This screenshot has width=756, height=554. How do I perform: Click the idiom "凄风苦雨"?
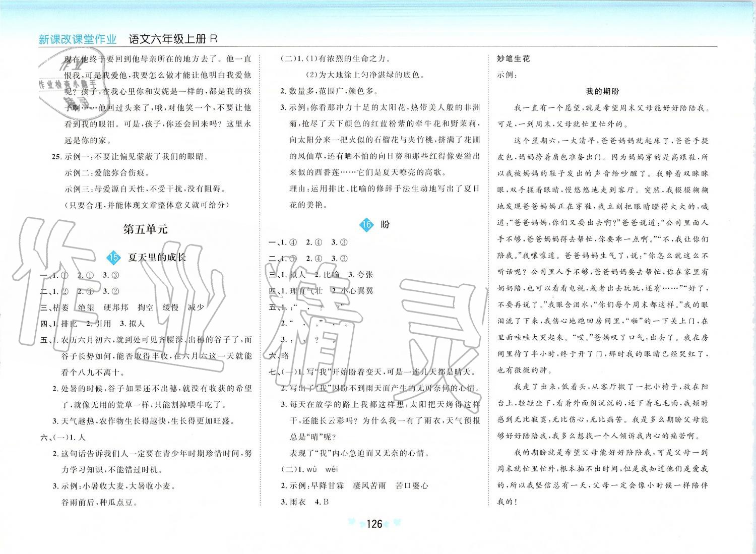[x=370, y=485]
